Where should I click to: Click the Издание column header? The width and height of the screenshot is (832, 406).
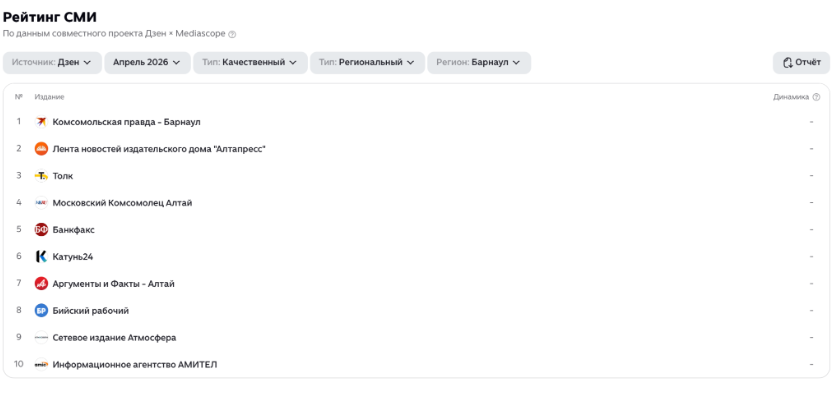coord(49,97)
